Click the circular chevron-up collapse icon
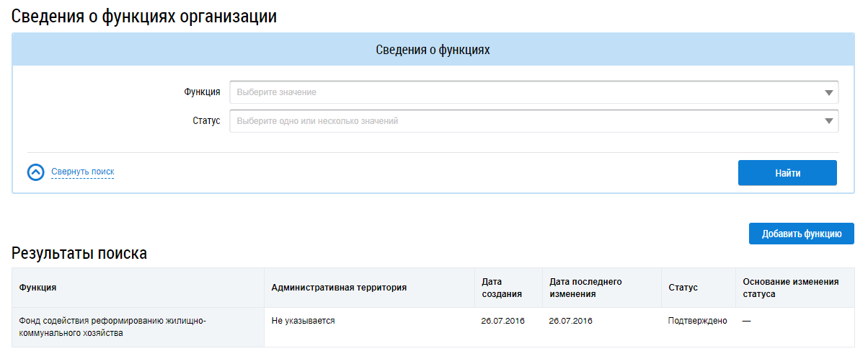The height and width of the screenshot is (359, 868). pyautogui.click(x=35, y=172)
